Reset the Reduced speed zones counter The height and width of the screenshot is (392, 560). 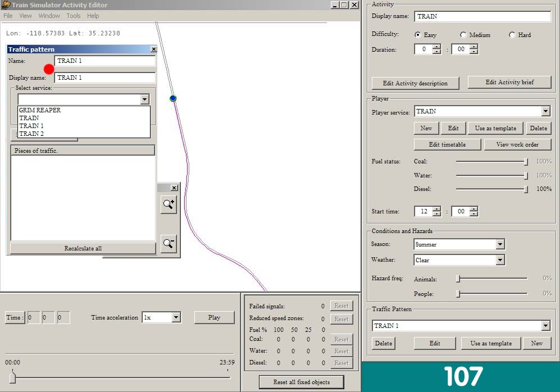point(342,319)
